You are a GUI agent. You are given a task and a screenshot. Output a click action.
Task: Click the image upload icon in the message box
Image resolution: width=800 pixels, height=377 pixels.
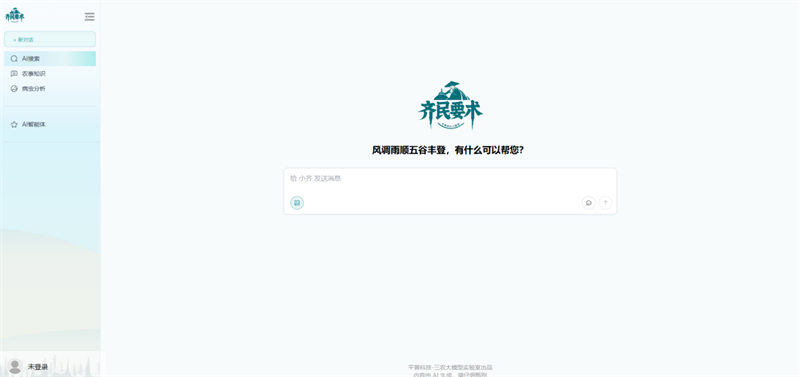pyautogui.click(x=297, y=203)
